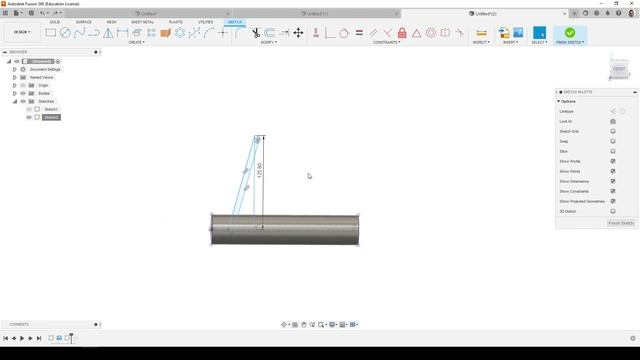Image resolution: width=640 pixels, height=360 pixels.
Task: Select the Slot sketch tool
Action: pos(94,33)
